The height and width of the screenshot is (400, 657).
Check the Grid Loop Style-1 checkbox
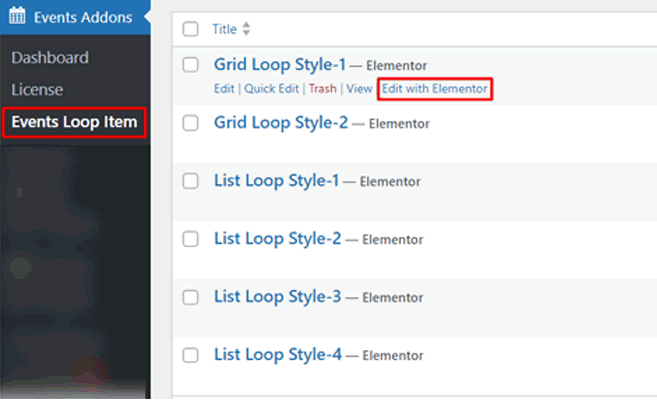pyautogui.click(x=191, y=65)
